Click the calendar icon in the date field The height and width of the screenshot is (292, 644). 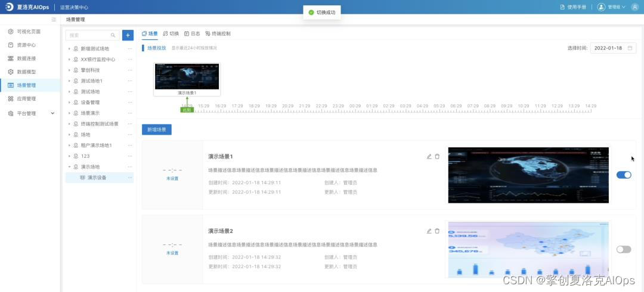tap(630, 48)
